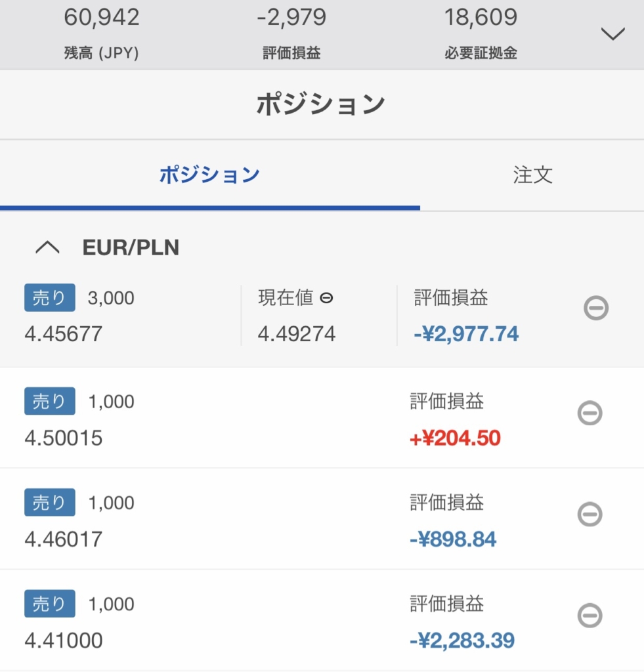Tap the 必要証拠金 18,609 header value
Viewport: 644px width, 672px height.
click(481, 33)
